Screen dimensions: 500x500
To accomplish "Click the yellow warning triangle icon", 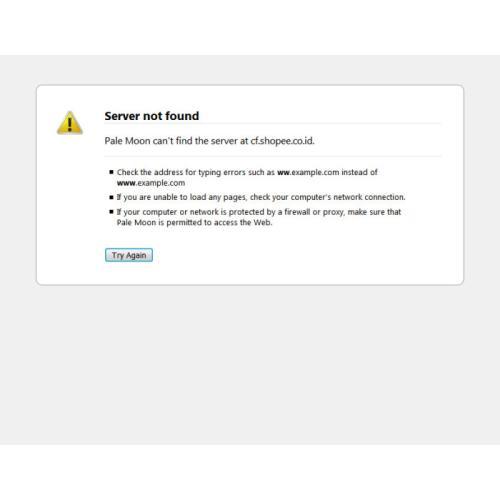I will [70, 123].
